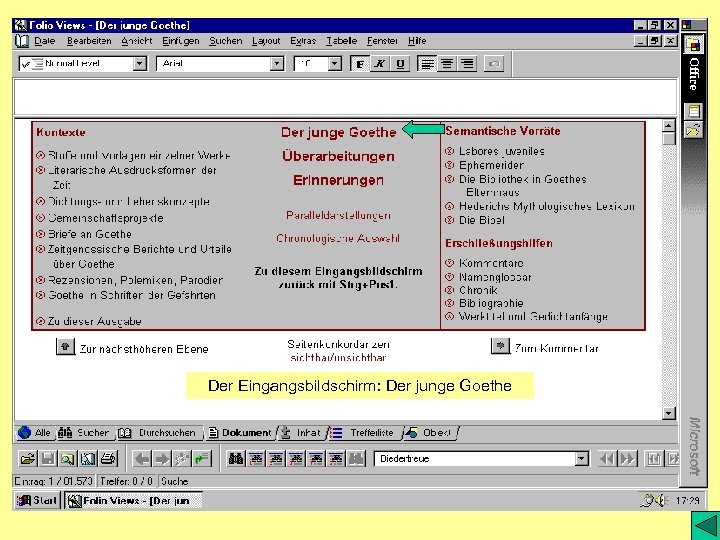
Task: Jump to the next hit with double-right arrows
Action: click(x=628, y=459)
